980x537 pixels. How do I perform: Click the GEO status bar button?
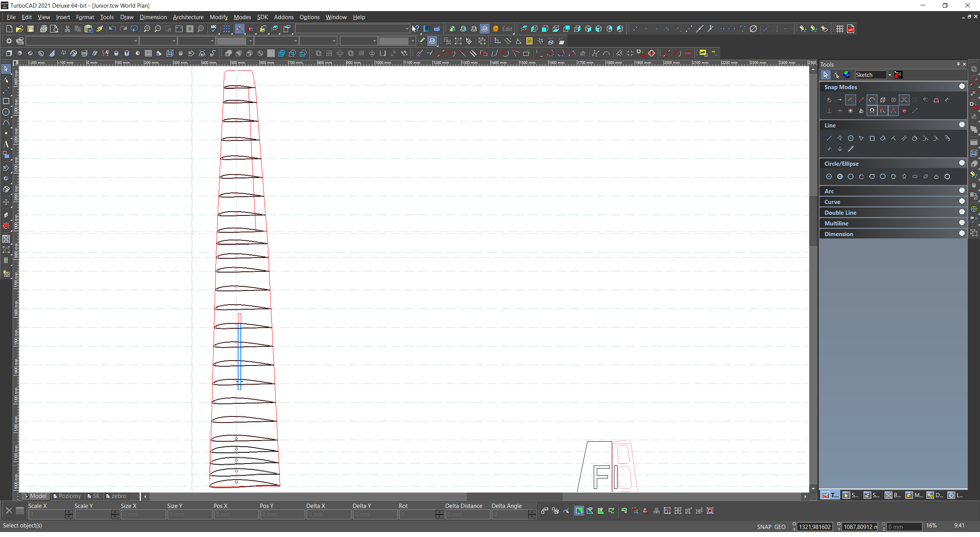[x=780, y=527]
